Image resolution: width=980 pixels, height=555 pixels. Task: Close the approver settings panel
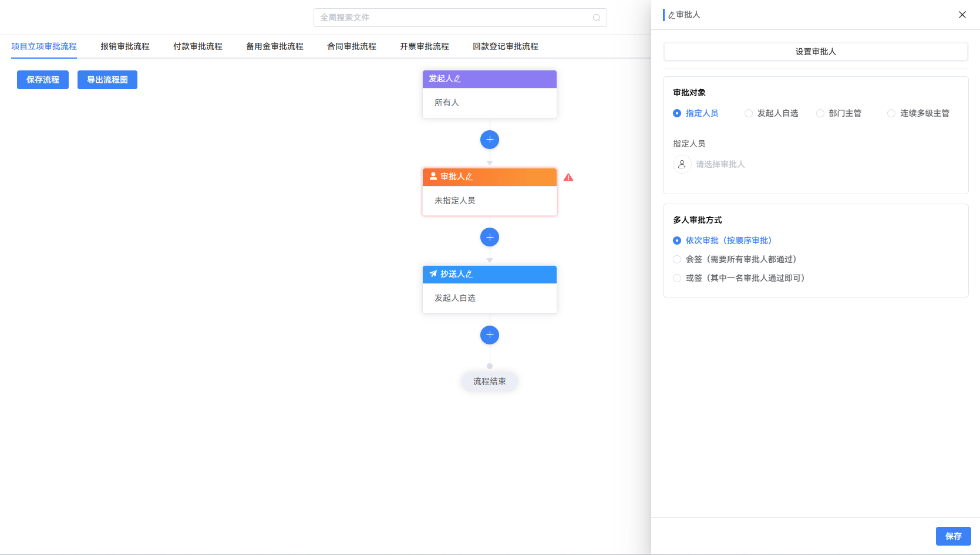tap(962, 15)
